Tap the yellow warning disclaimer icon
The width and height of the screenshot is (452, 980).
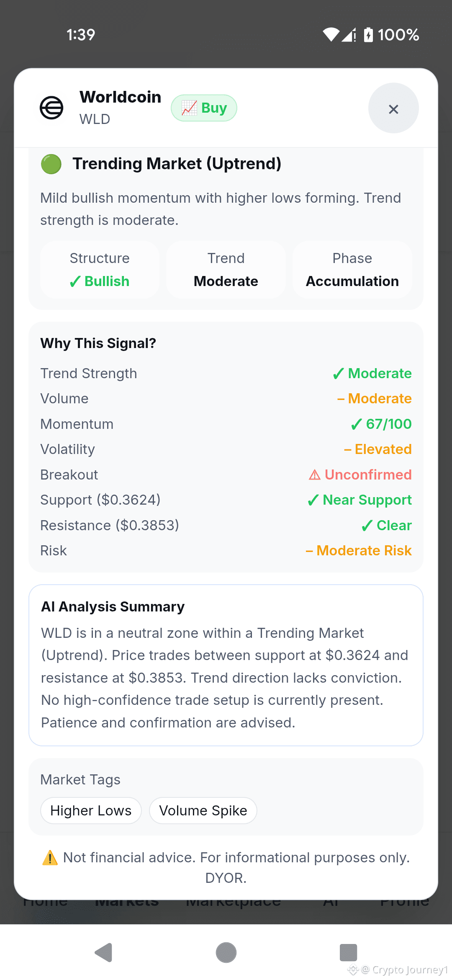pyautogui.click(x=50, y=857)
